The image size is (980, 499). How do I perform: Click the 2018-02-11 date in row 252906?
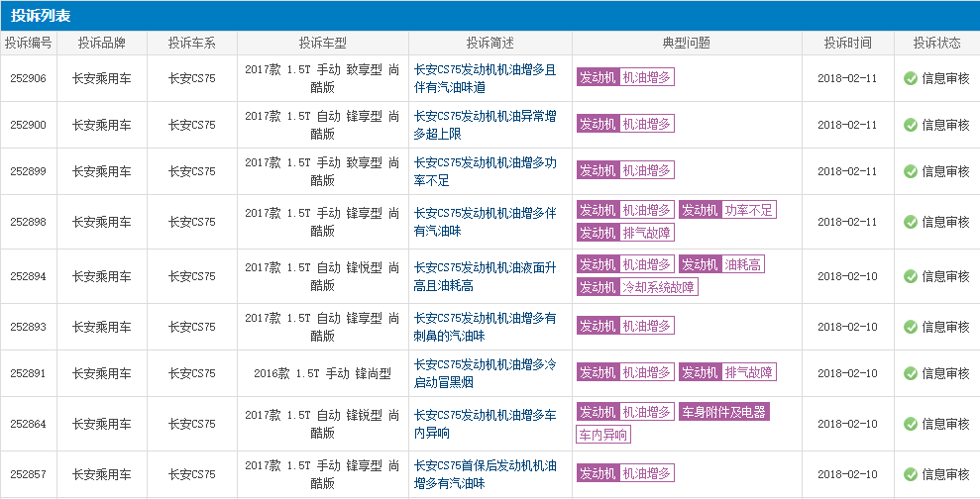[x=847, y=78]
